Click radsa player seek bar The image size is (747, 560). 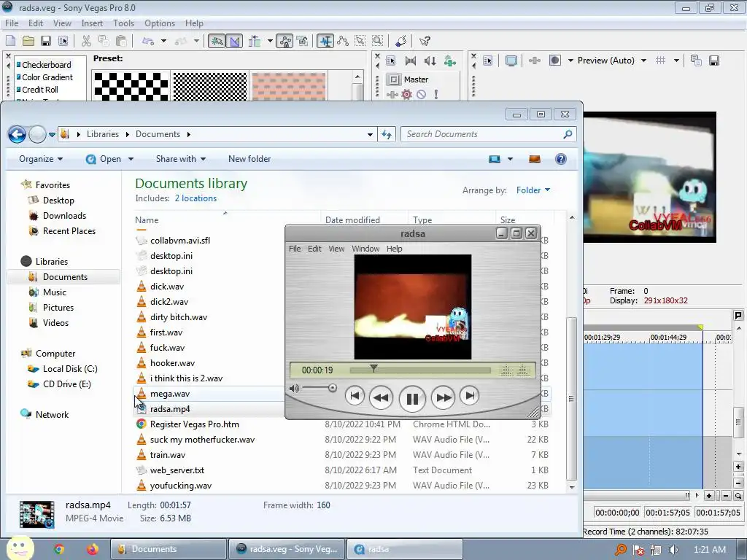(419, 370)
